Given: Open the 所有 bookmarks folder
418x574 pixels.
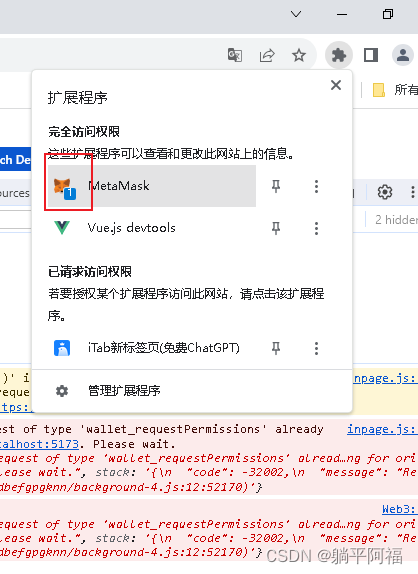Looking at the screenshot, I should point(395,90).
